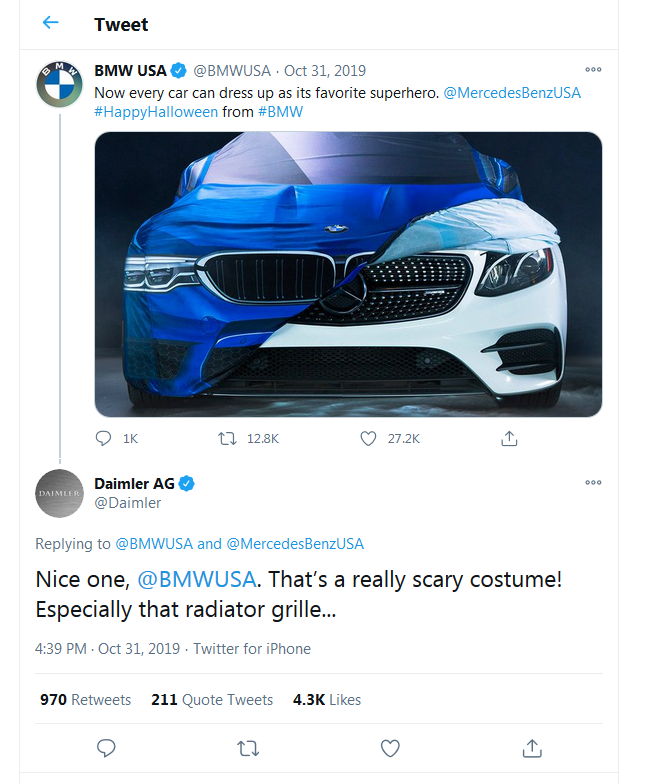Click the back arrow icon

51,23
